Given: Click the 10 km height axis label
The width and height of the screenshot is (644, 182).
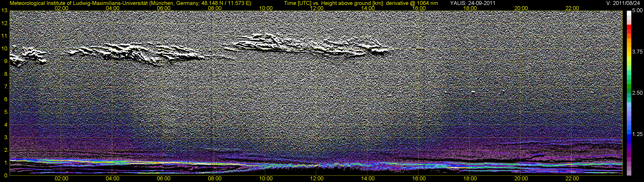Looking at the screenshot, I should (5, 49).
